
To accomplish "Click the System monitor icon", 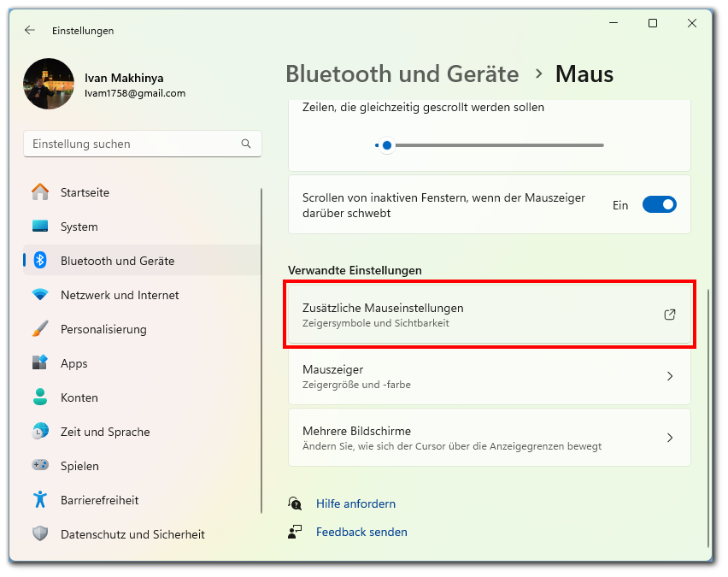I will [x=40, y=227].
